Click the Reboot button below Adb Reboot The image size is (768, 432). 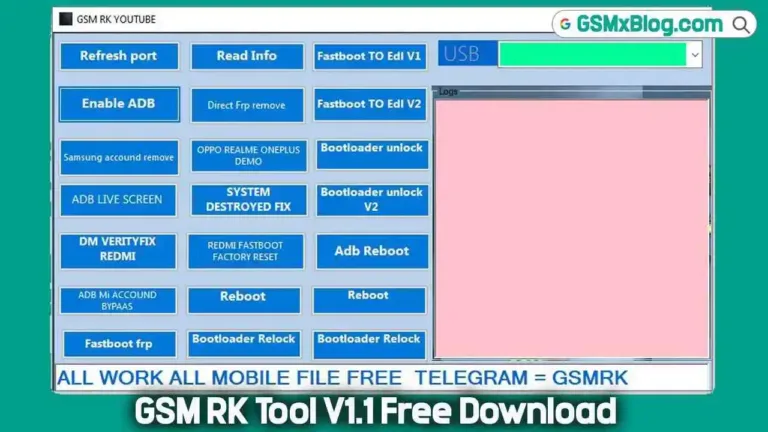coord(369,300)
